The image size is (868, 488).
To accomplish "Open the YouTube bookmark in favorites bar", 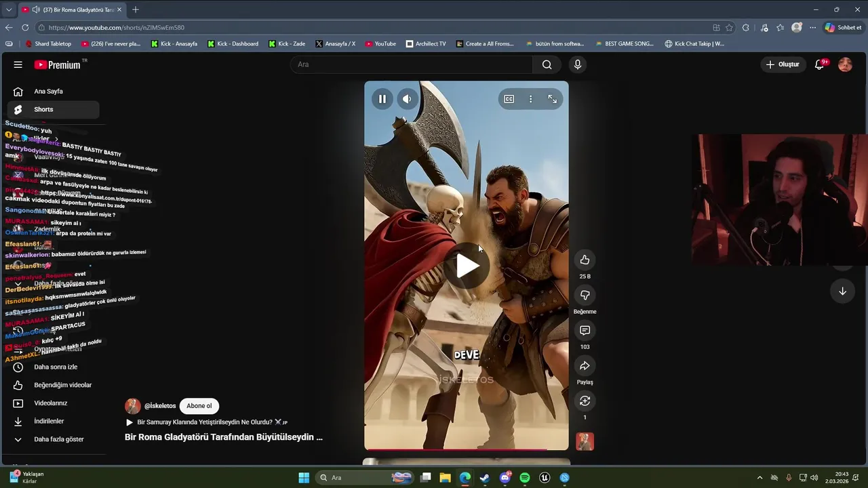I will [x=380, y=44].
